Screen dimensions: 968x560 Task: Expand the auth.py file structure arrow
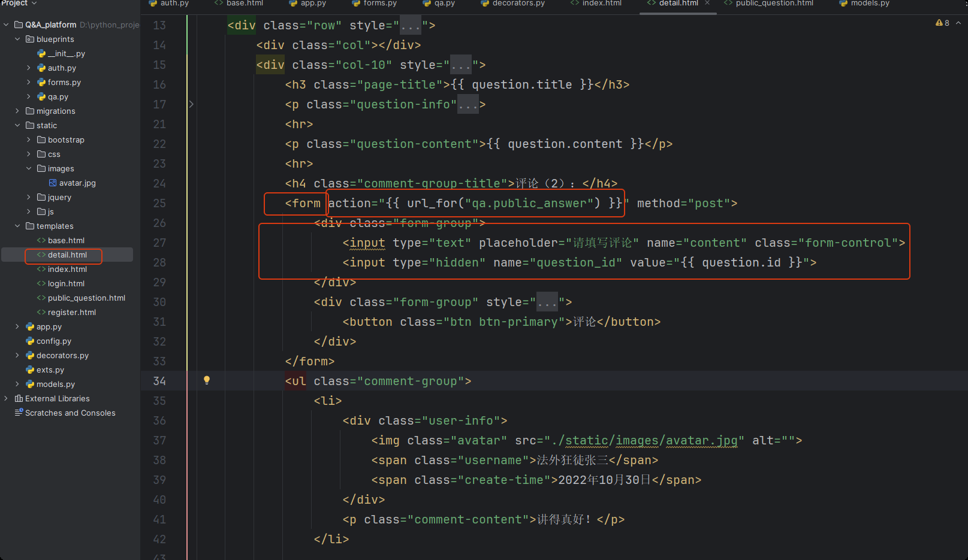click(29, 68)
